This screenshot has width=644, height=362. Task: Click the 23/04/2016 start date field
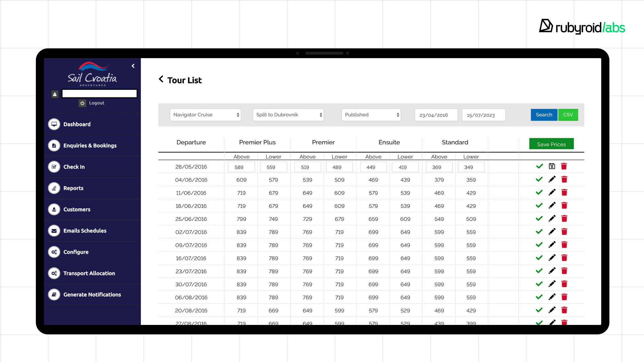(436, 115)
